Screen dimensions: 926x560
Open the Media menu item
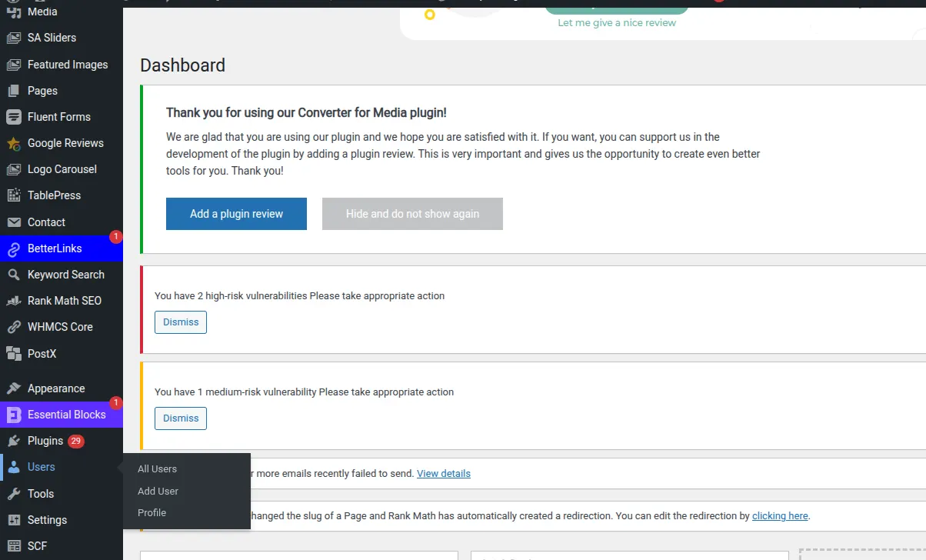tap(62, 12)
